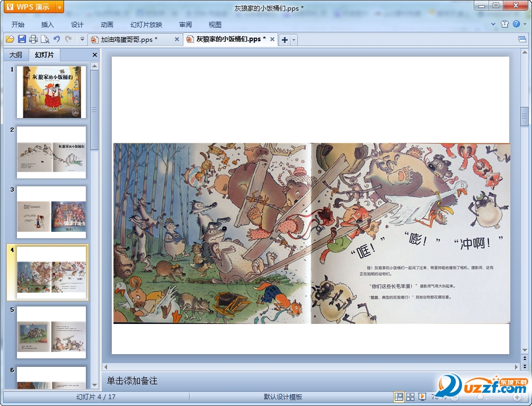Image resolution: width=532 pixels, height=406 pixels.
Task: Expand the WPS 演示 dropdown arrow
Action: point(60,7)
